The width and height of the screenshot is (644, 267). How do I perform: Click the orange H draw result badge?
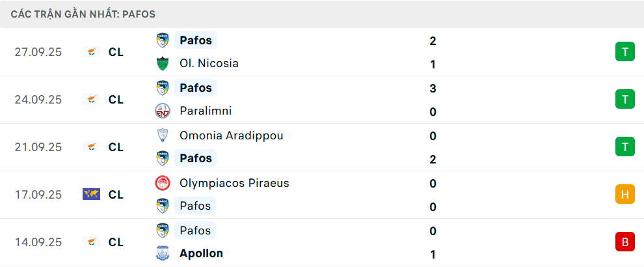624,194
